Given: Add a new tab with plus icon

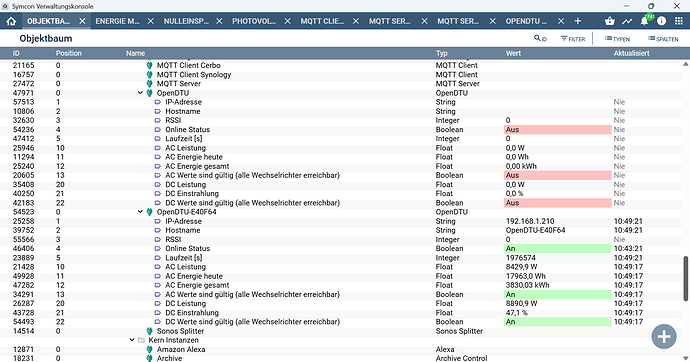Looking at the screenshot, I should [578, 21].
